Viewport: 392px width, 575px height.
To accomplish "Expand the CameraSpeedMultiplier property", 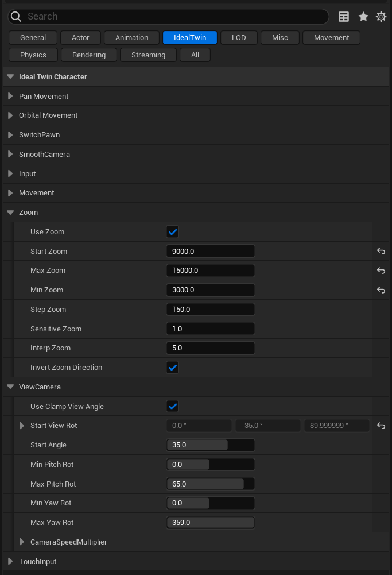I will click(x=22, y=542).
